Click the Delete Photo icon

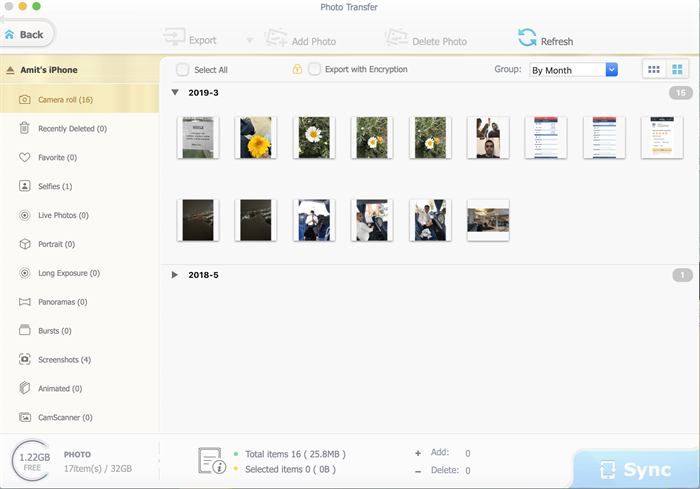pos(397,39)
